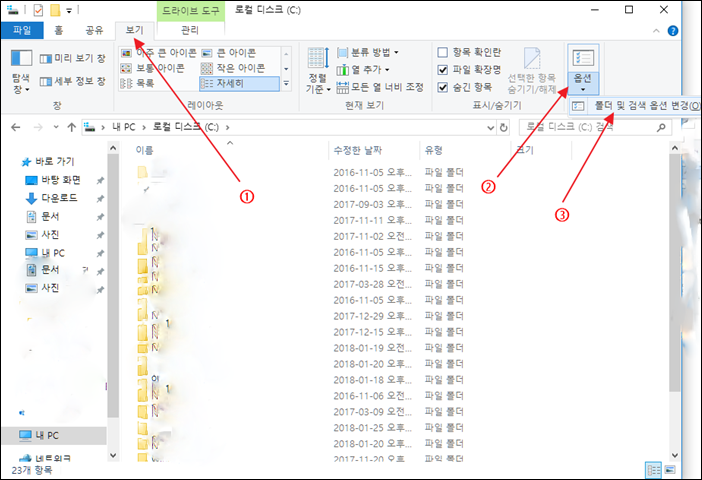Open the Help question mark icon
This screenshot has width=702, height=480.
(x=672, y=31)
